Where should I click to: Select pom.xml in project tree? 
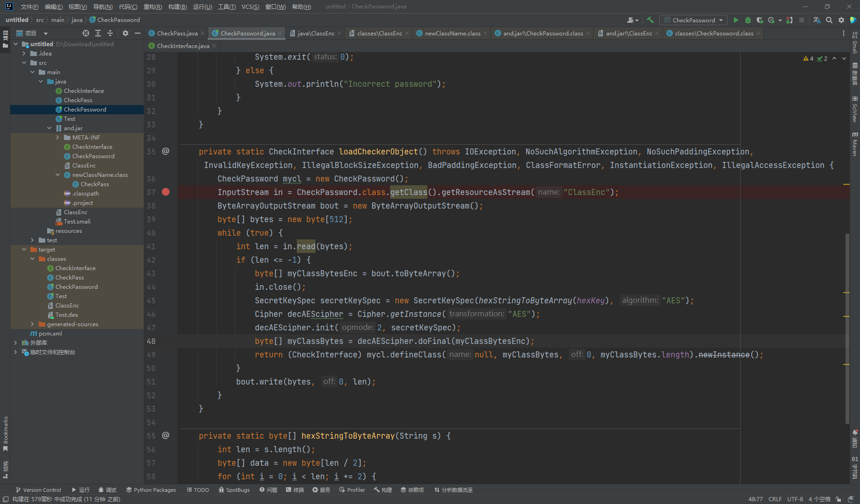[50, 334]
